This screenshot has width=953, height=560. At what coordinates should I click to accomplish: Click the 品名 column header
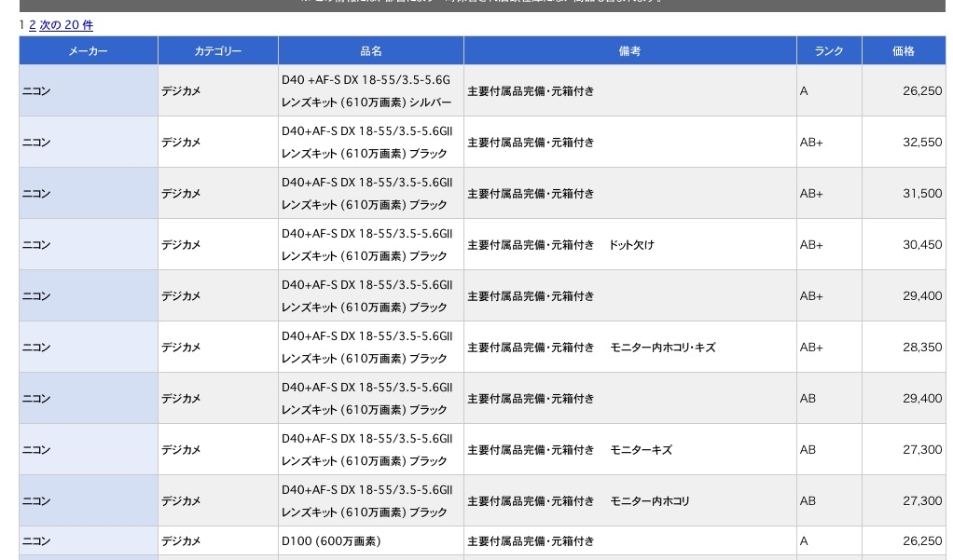click(371, 51)
